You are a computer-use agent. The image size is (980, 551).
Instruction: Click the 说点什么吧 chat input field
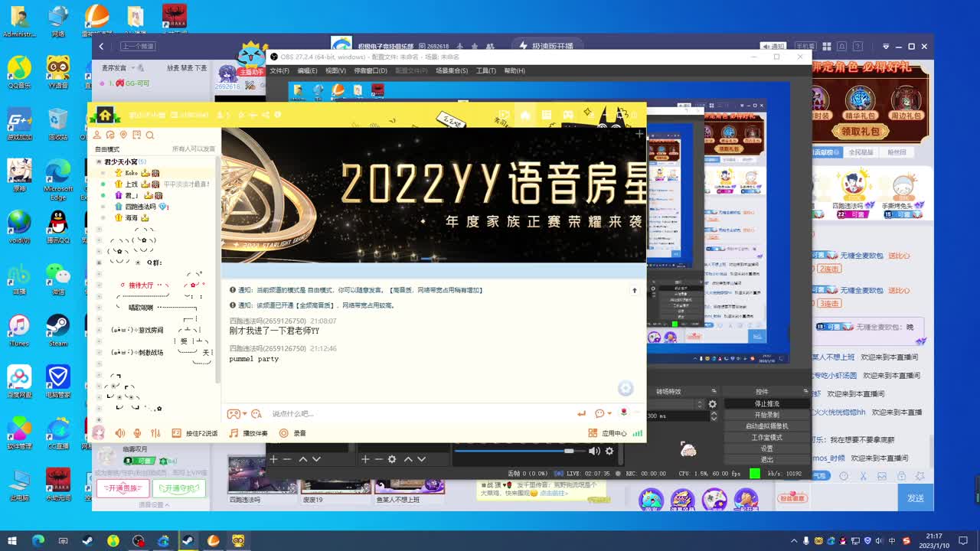pos(345,413)
